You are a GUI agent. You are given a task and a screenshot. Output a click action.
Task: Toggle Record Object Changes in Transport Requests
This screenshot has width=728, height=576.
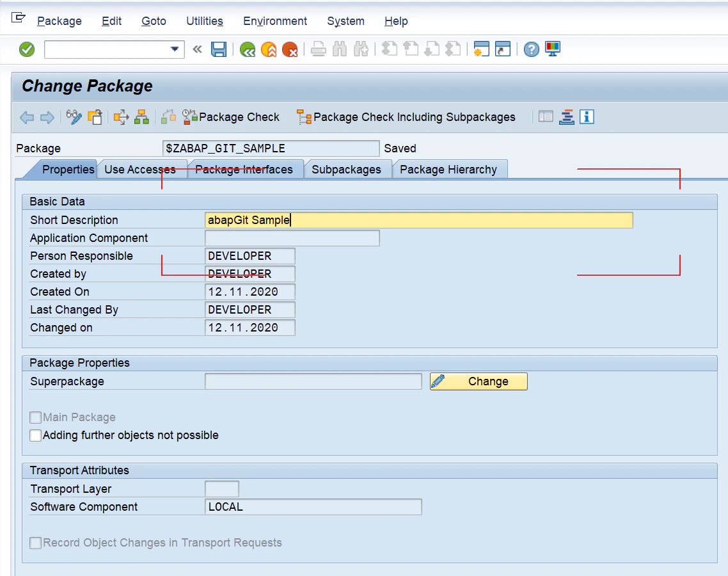[35, 543]
